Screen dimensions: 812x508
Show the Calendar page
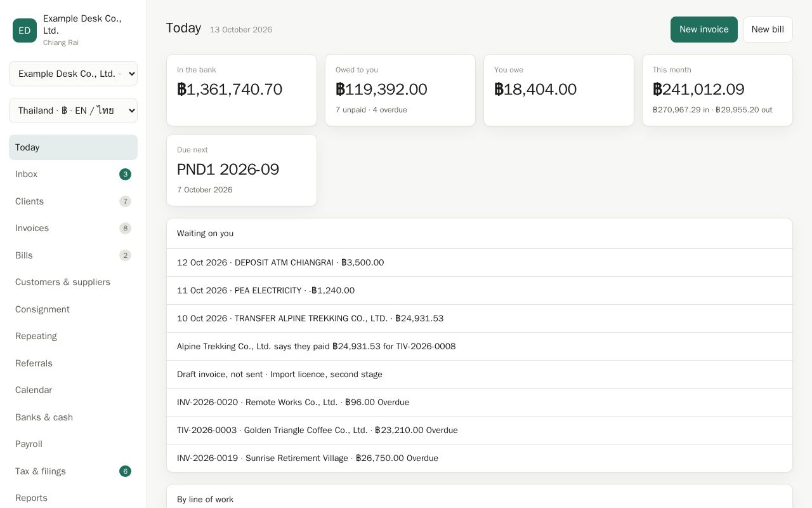[73, 390]
